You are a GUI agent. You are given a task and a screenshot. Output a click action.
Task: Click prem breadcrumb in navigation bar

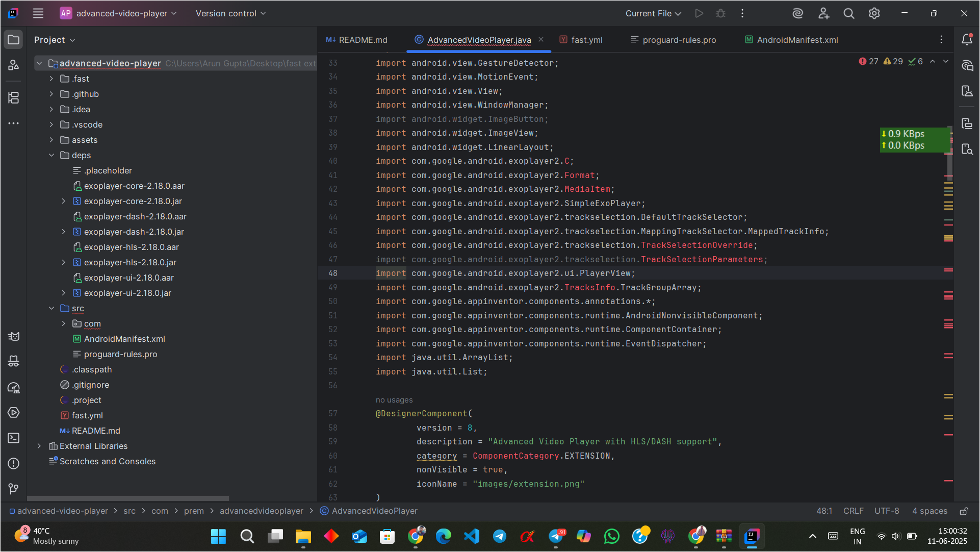click(194, 511)
